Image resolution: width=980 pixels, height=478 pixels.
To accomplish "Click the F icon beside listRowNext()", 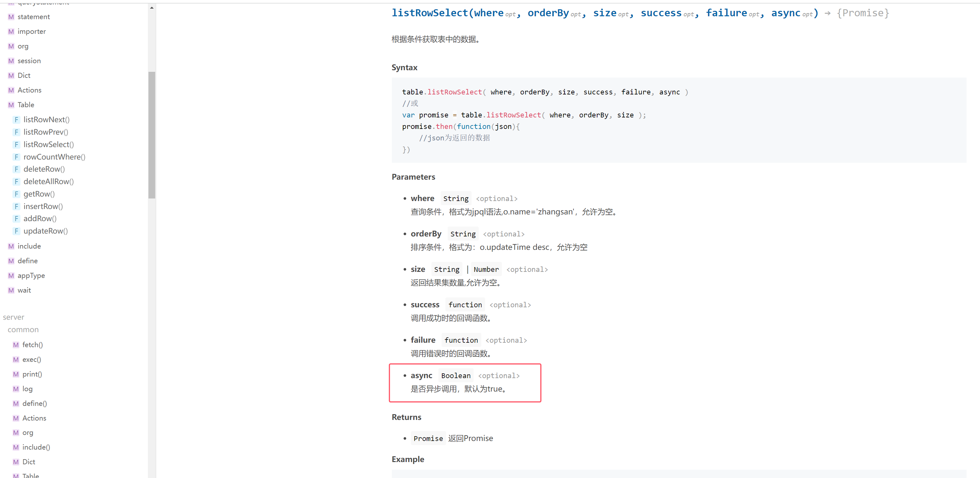I will (16, 120).
